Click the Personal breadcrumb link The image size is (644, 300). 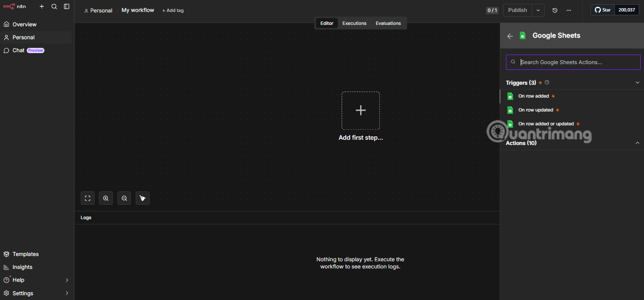click(98, 11)
